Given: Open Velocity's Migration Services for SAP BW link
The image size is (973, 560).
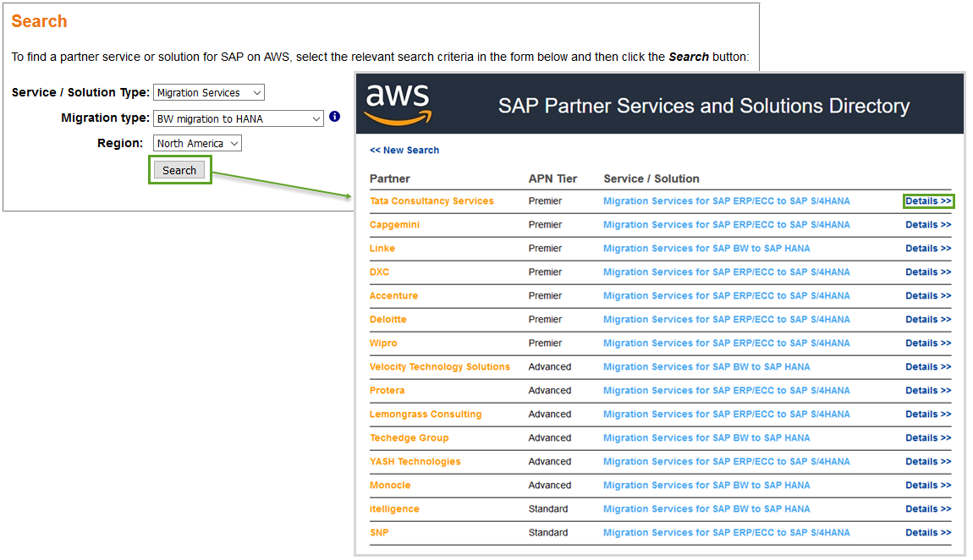Looking at the screenshot, I should pyautogui.click(x=706, y=366).
